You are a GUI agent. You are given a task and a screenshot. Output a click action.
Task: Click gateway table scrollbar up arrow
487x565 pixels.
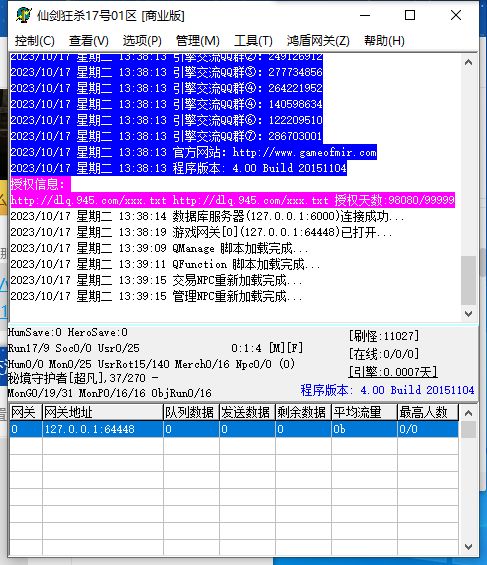click(468, 413)
